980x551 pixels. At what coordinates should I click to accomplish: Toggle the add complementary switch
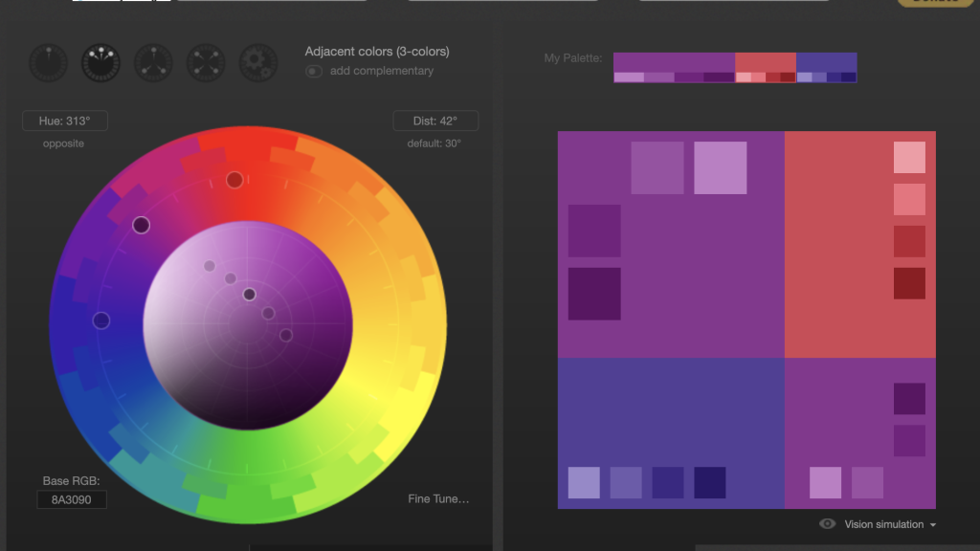(314, 72)
